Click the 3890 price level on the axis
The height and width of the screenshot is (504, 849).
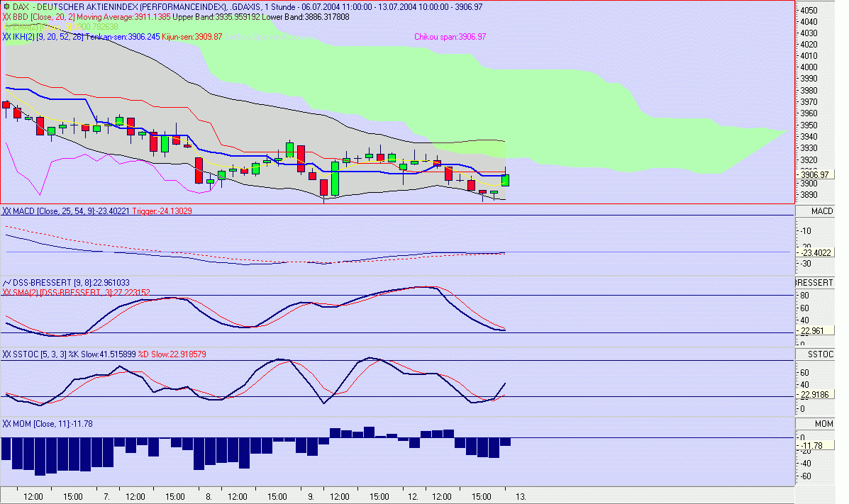[x=809, y=195]
